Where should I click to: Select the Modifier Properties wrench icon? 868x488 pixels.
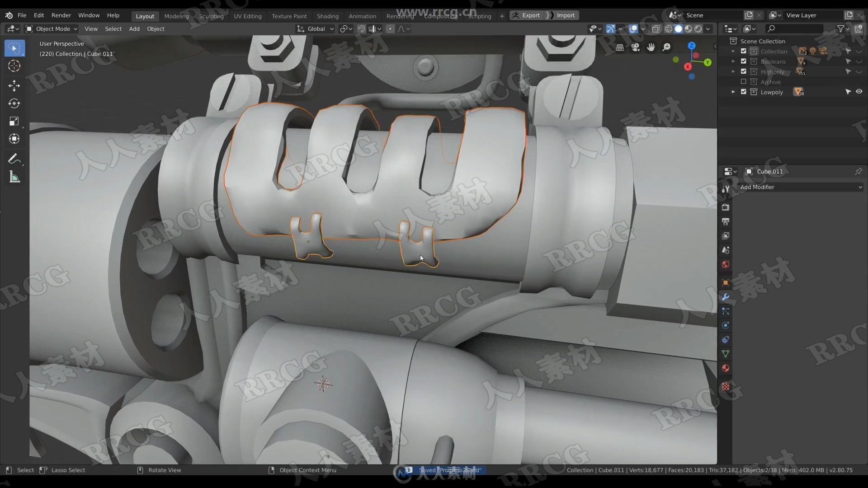726,295
